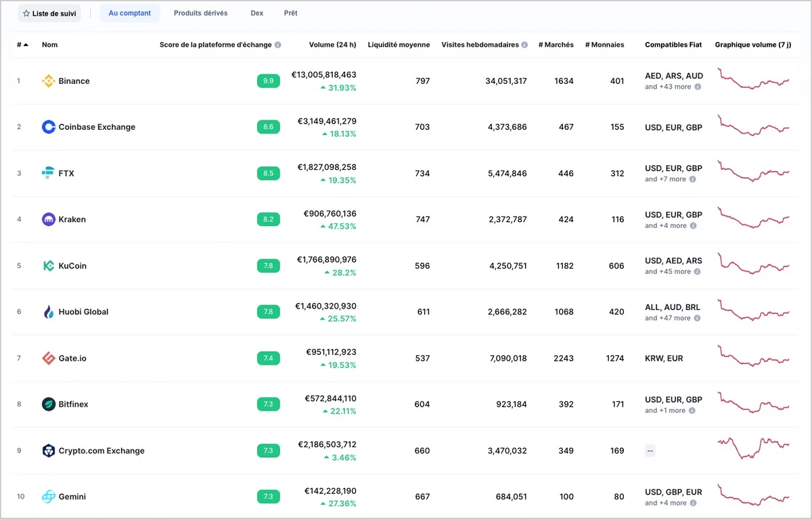Click the Binance logo icon
This screenshot has height=519, width=812.
tap(48, 81)
